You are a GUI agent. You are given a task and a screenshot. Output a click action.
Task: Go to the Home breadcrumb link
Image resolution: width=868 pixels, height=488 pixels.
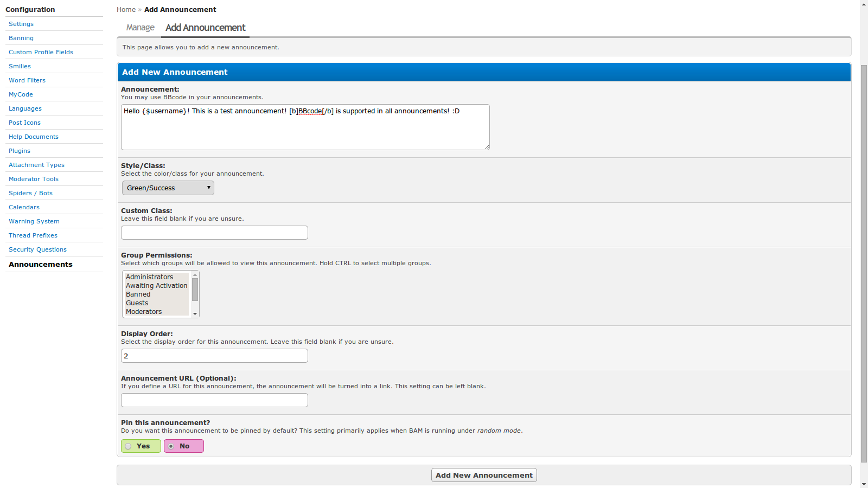click(x=126, y=10)
